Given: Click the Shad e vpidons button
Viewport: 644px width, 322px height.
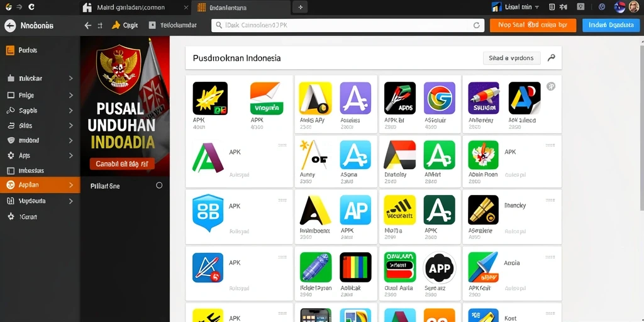Looking at the screenshot, I should [x=512, y=58].
